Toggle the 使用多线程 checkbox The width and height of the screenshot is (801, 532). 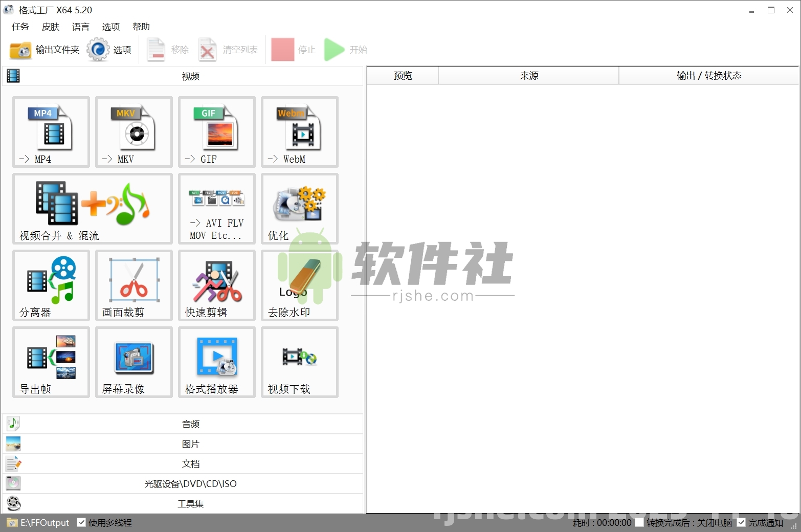82,522
